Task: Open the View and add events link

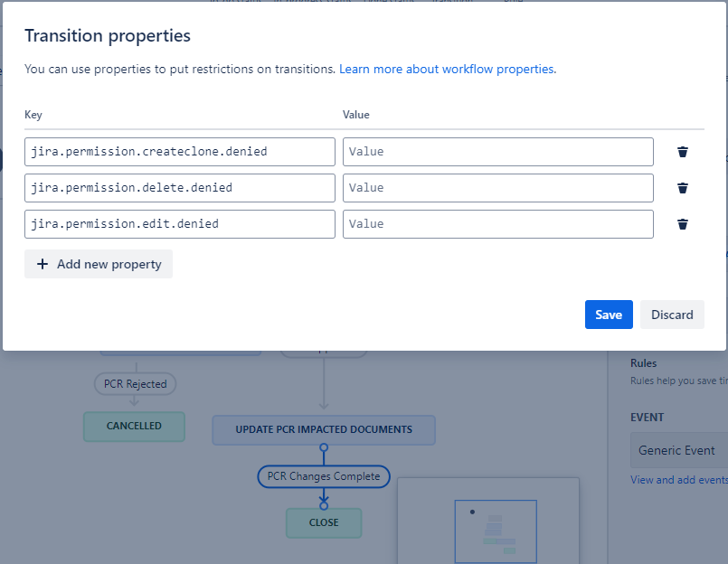Action: click(679, 480)
